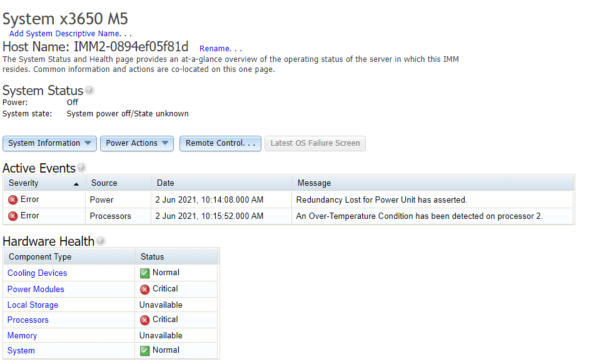This screenshot has width=591, height=364.
Task: Click critical icon for Processors health status
Action: coord(144,320)
